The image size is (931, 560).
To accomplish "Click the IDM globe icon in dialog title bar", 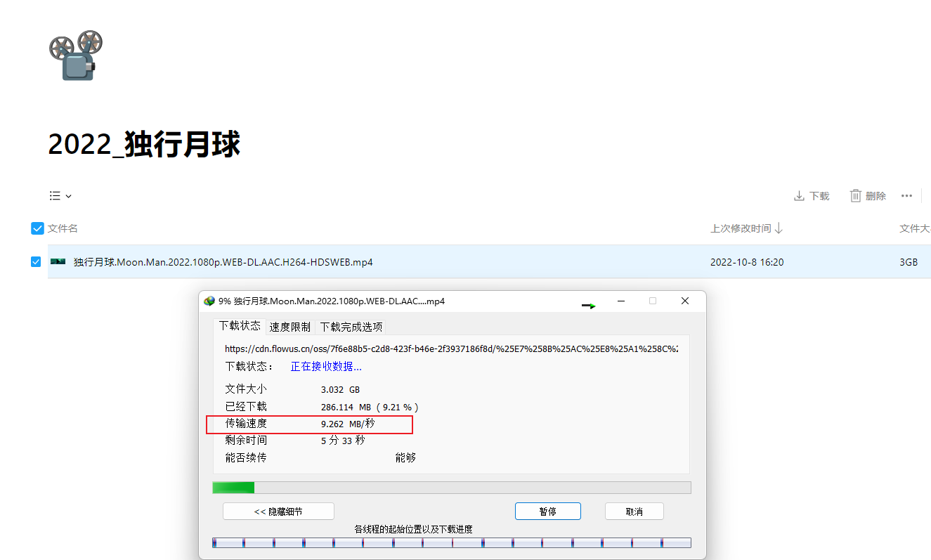I will point(209,301).
